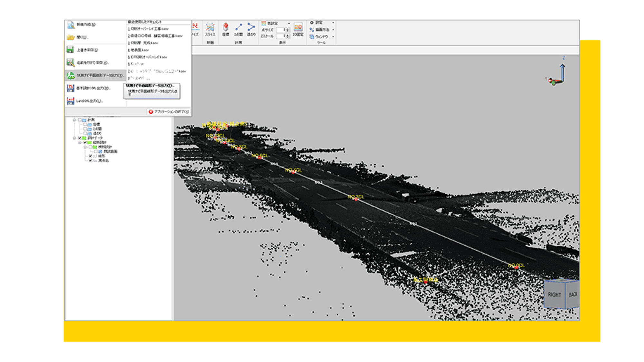644x362 pixels.
Task: Click the 2D fixed view icon
Action: coord(298,27)
